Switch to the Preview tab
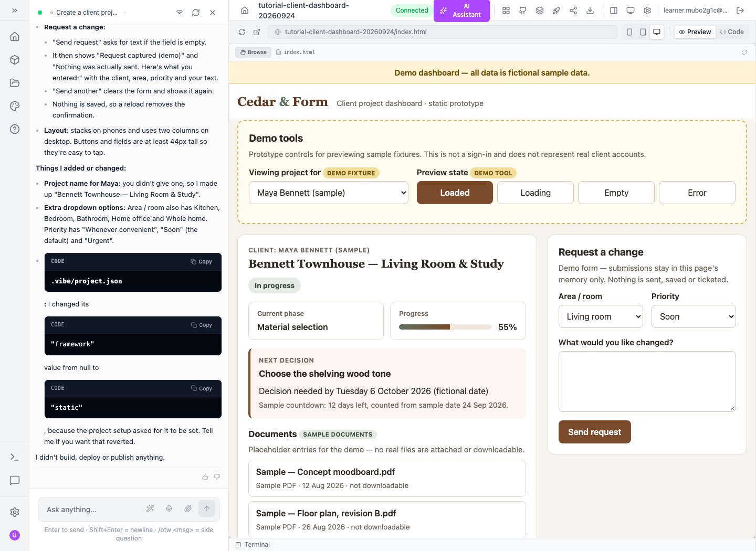Screen dimensions: 756x551 [x=695, y=32]
